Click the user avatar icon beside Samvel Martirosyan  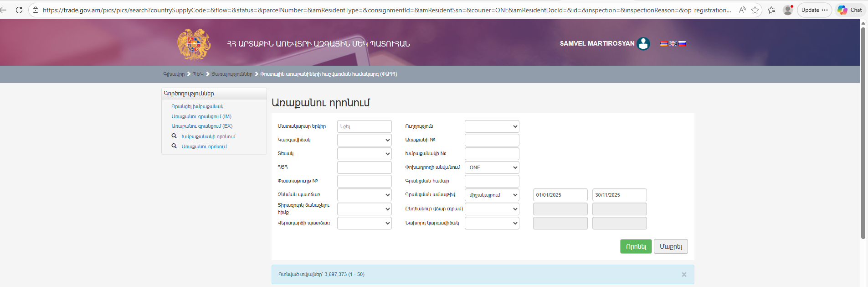click(x=643, y=44)
